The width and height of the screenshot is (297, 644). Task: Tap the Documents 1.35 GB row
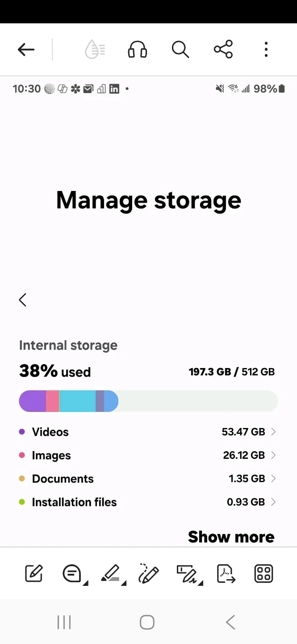(x=147, y=479)
